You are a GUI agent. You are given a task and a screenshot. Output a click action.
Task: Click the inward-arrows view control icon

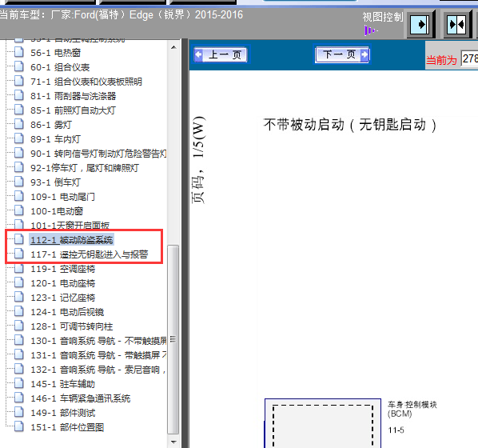click(x=456, y=25)
